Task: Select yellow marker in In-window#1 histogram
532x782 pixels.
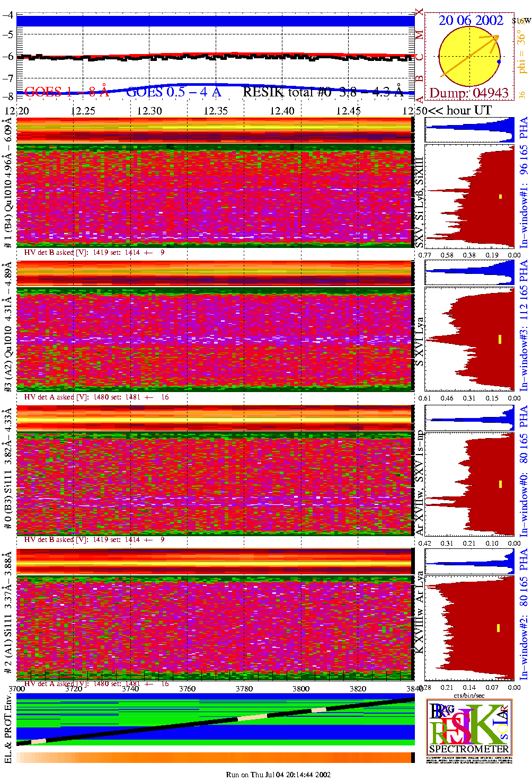Action: (x=500, y=197)
